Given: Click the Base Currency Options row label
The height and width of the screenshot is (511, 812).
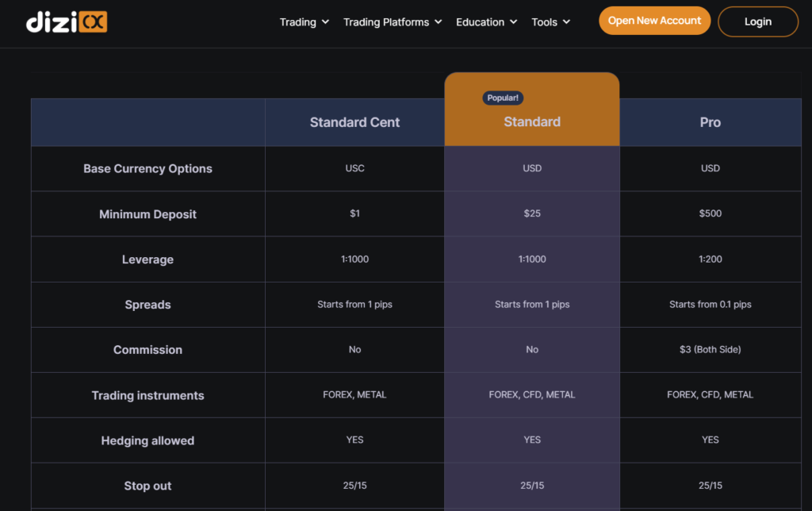Looking at the screenshot, I should pyautogui.click(x=147, y=169).
